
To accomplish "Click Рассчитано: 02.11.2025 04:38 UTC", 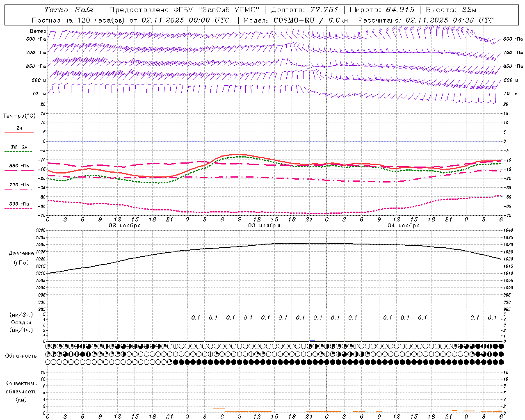I will pos(426,20).
